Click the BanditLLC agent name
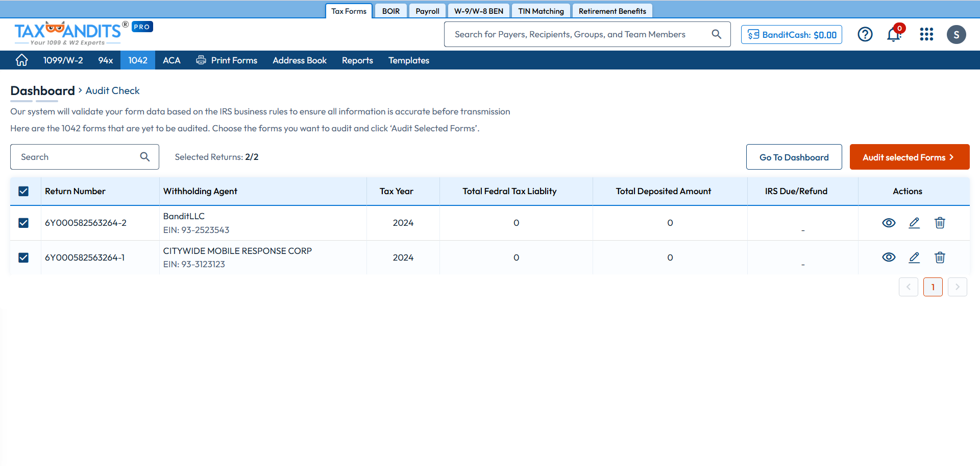The height and width of the screenshot is (466, 980). tap(184, 216)
